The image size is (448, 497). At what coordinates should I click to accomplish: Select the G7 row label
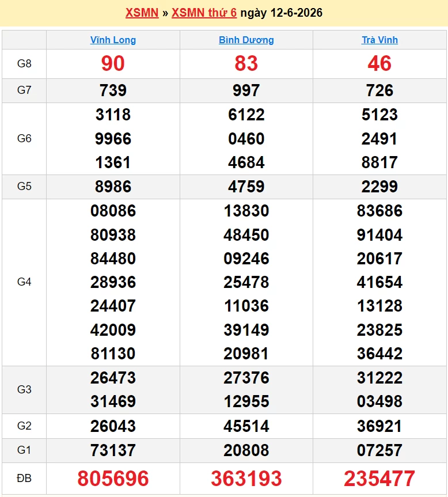coord(24,90)
